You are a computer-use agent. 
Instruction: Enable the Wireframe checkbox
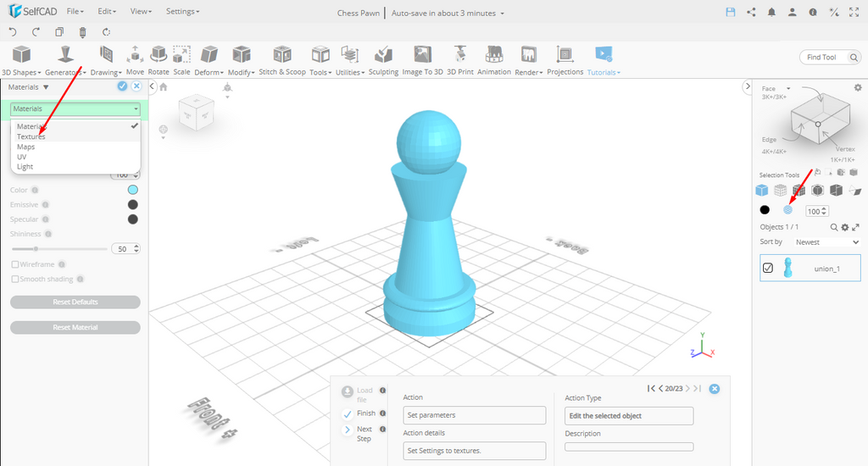coord(15,265)
